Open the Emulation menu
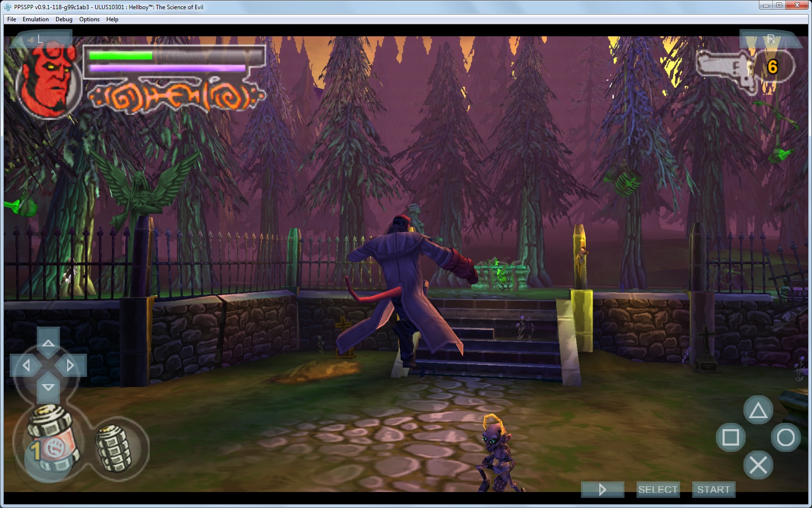Viewport: 812px width, 508px height. click(x=36, y=19)
